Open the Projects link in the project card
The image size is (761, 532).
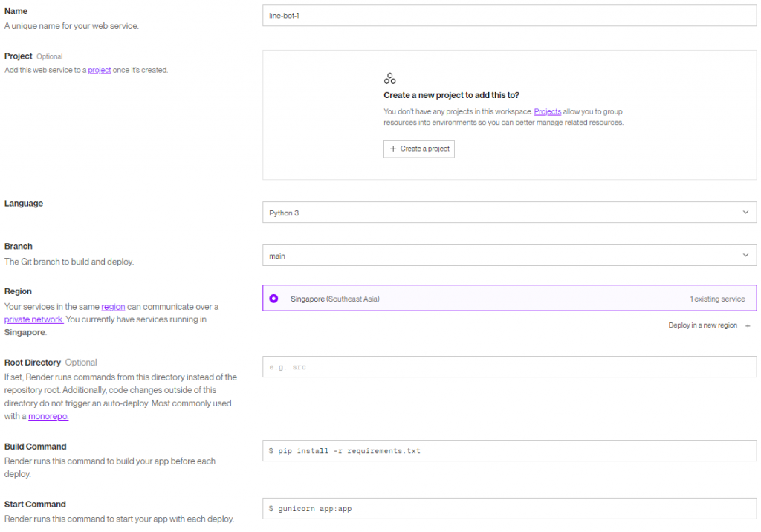click(x=548, y=112)
